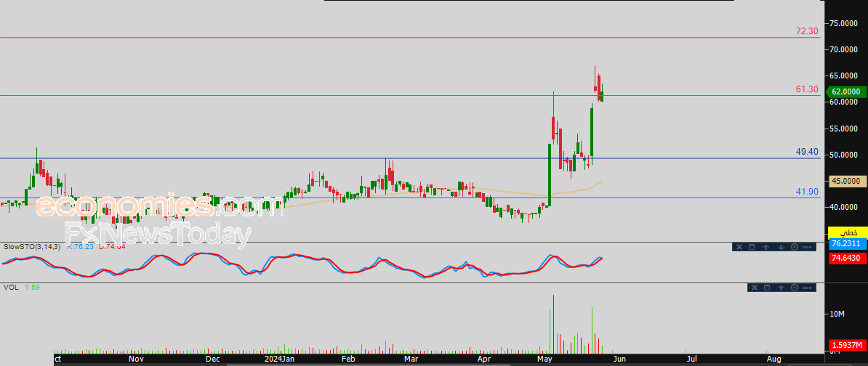This screenshot has height=366, width=868.
Task: Close the VOL indicator pane
Action: click(753, 288)
